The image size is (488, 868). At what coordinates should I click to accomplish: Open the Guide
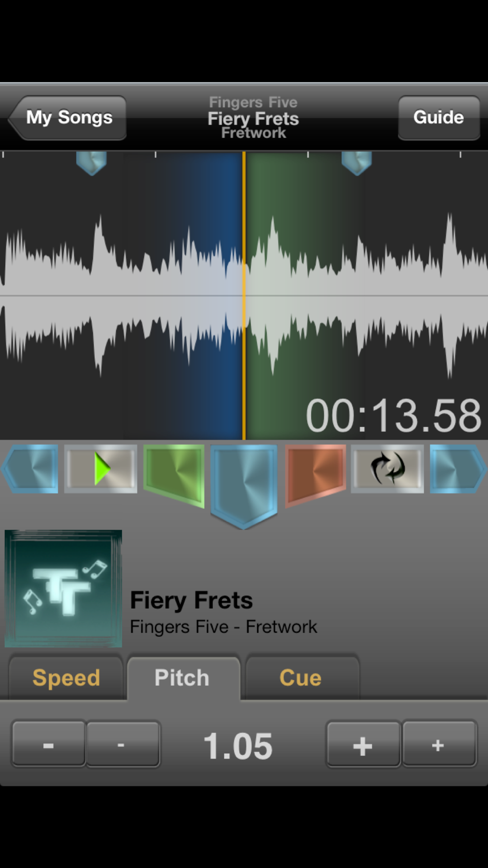click(x=439, y=118)
